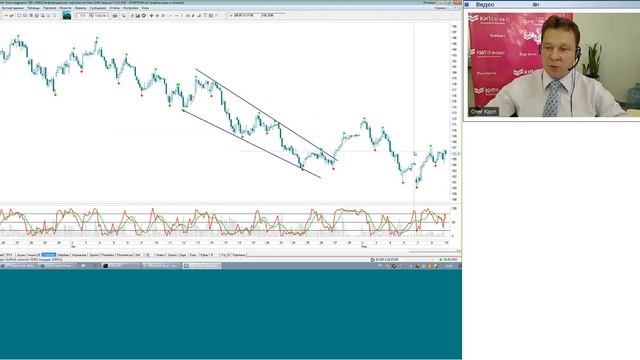Click the camera icon in Видео header

(536, 4)
